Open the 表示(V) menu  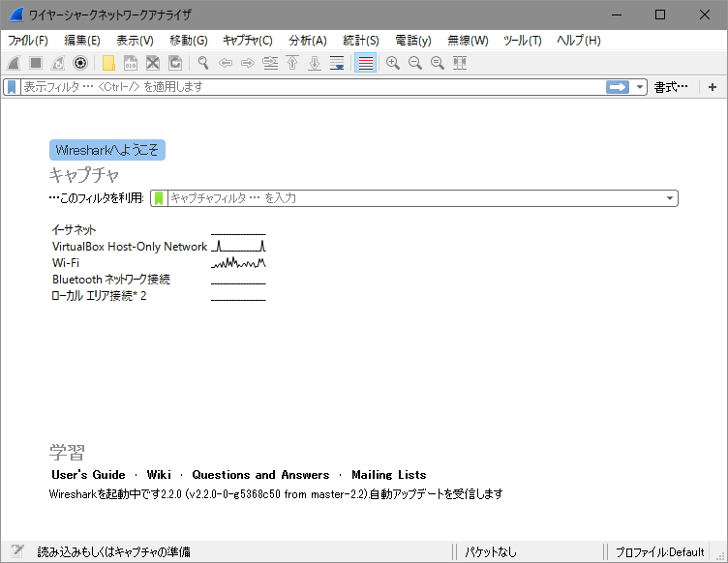pos(135,41)
